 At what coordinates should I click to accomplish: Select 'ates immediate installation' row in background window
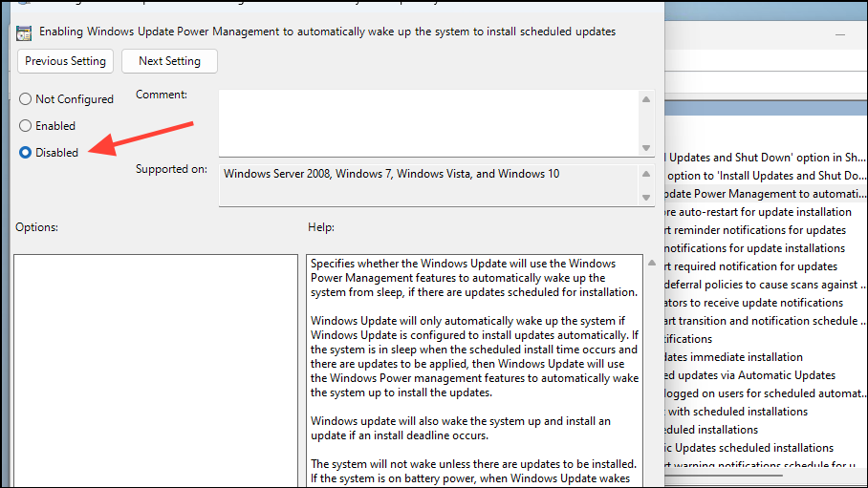pyautogui.click(x=766, y=357)
